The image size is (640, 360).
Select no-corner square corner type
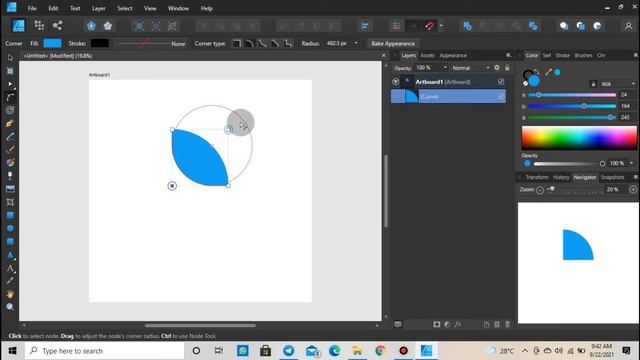point(236,43)
